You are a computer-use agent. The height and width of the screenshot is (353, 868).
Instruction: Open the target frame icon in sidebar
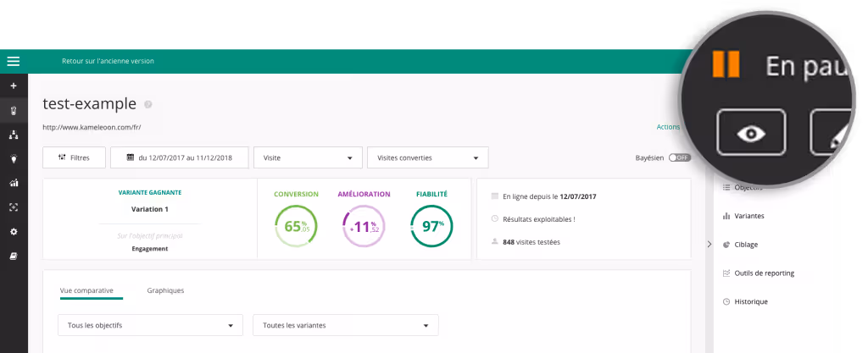pyautogui.click(x=14, y=207)
